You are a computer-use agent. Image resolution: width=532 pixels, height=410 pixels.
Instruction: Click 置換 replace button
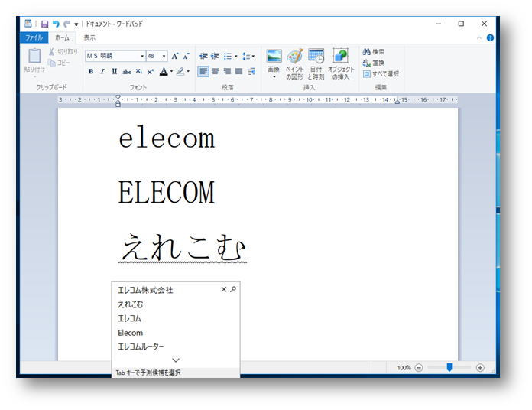click(x=373, y=63)
